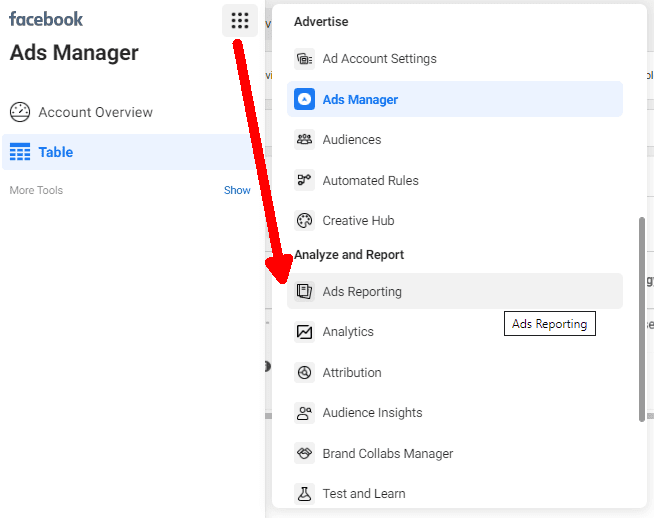Screen dimensions: 654x518
Task: Click the facebook logo text
Action: 46,19
